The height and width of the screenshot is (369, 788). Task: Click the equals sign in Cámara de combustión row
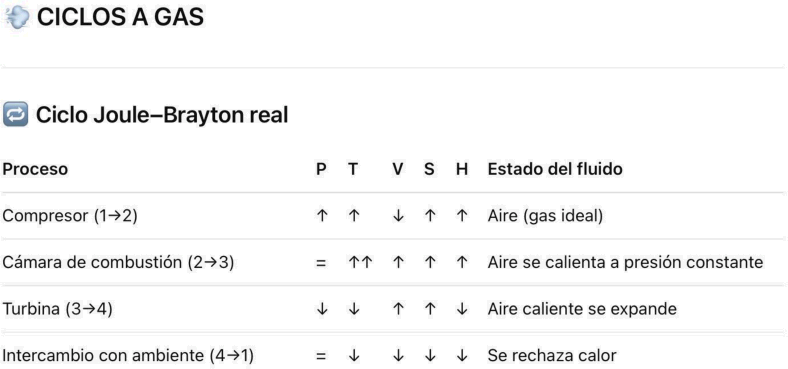pyautogui.click(x=322, y=263)
